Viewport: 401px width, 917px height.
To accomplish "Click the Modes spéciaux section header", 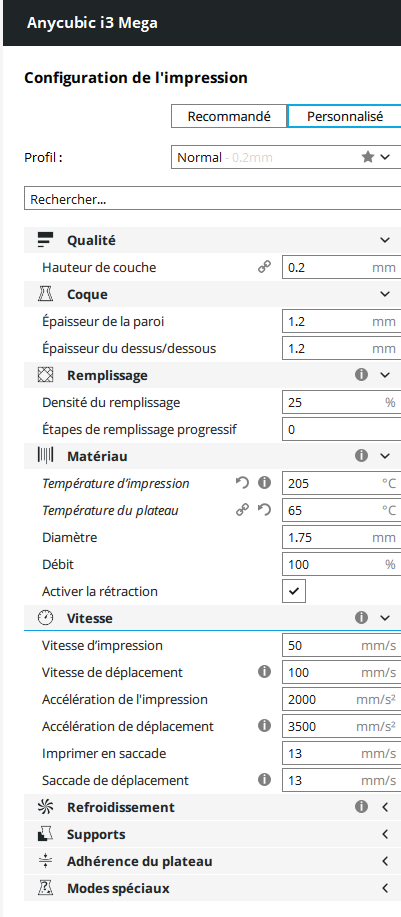I will 212,888.
